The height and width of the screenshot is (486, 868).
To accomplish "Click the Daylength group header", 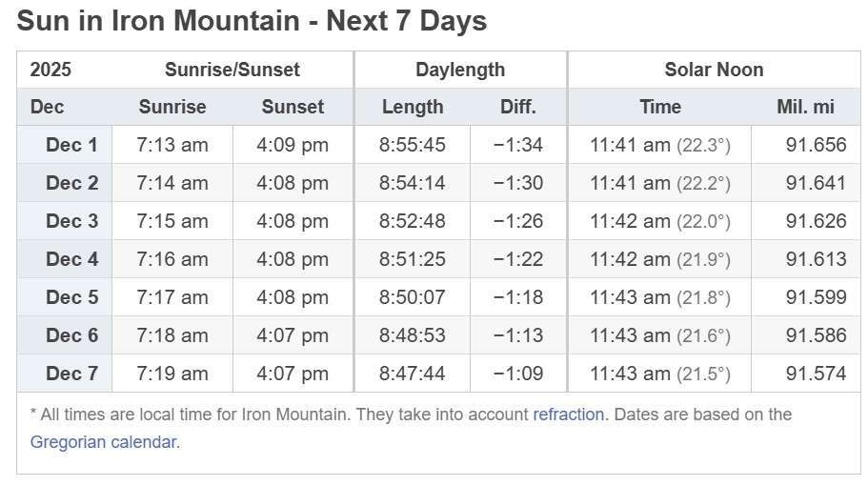I will coord(460,70).
